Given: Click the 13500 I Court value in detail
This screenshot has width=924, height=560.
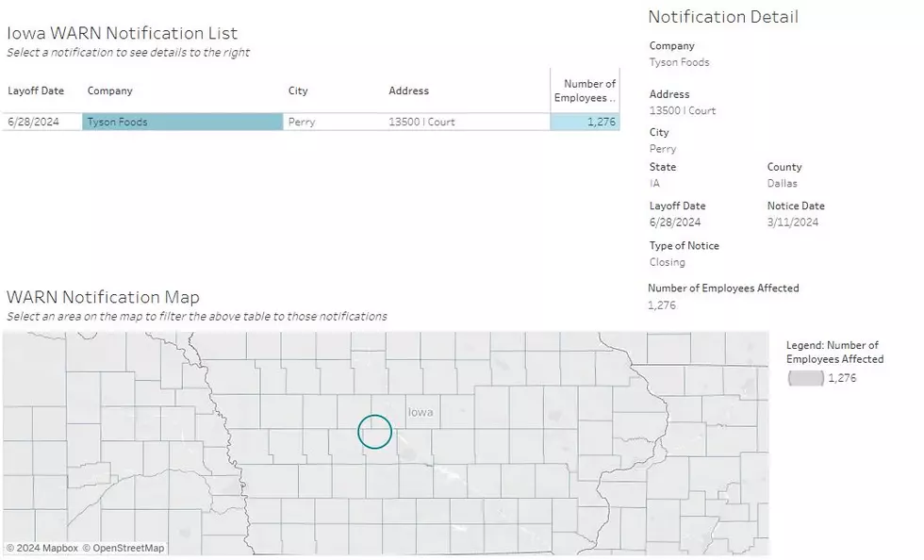Looking at the screenshot, I should pos(683,110).
